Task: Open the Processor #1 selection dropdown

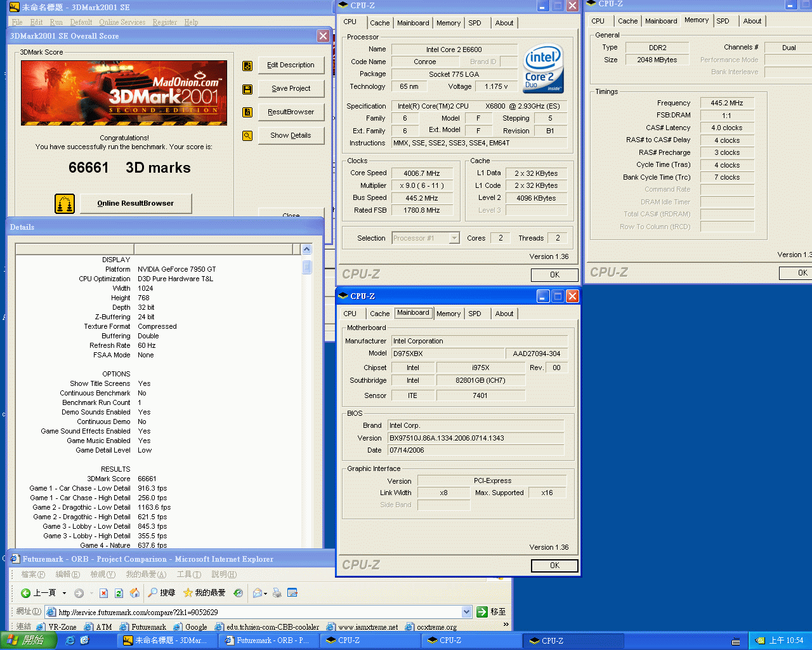Action: [454, 238]
